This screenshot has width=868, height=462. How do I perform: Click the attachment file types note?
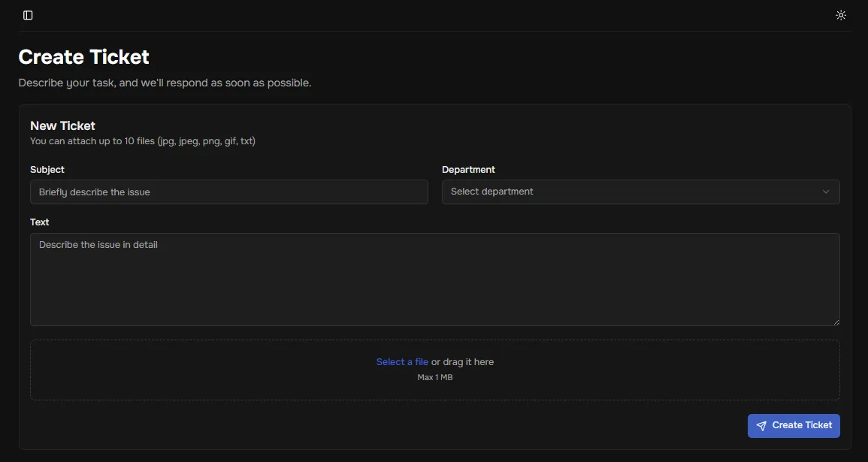[142, 140]
